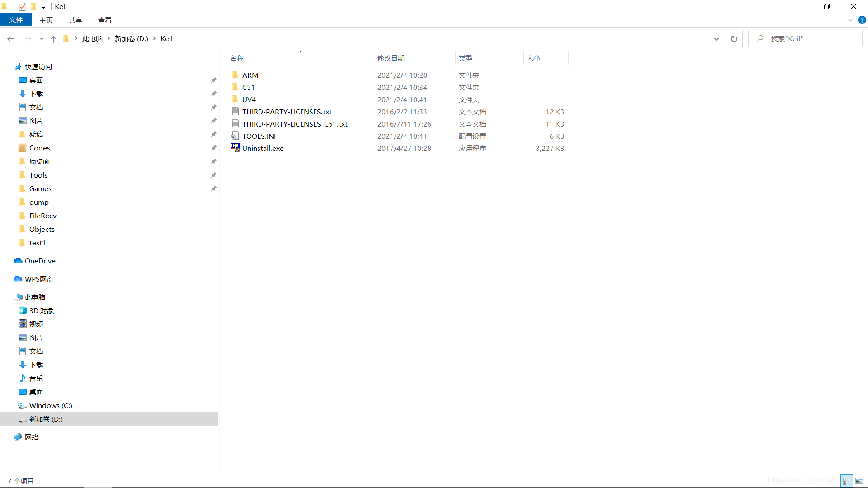Switch to details view layout icon
The width and height of the screenshot is (868, 488).
pyautogui.click(x=847, y=480)
